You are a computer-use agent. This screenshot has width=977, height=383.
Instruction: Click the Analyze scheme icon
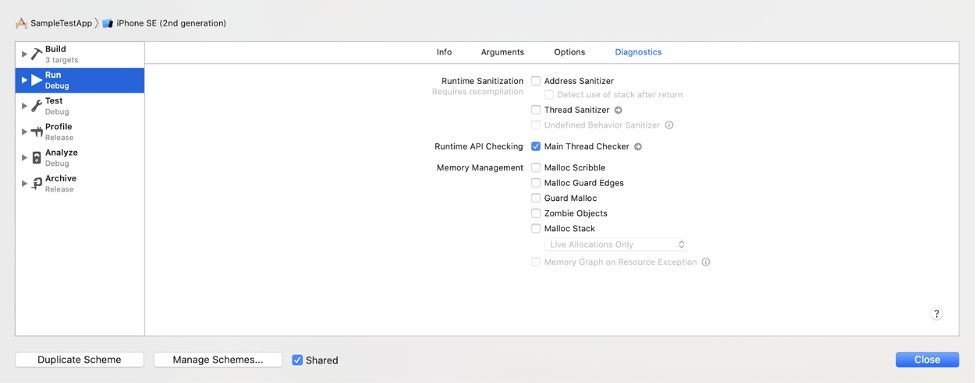(x=37, y=158)
